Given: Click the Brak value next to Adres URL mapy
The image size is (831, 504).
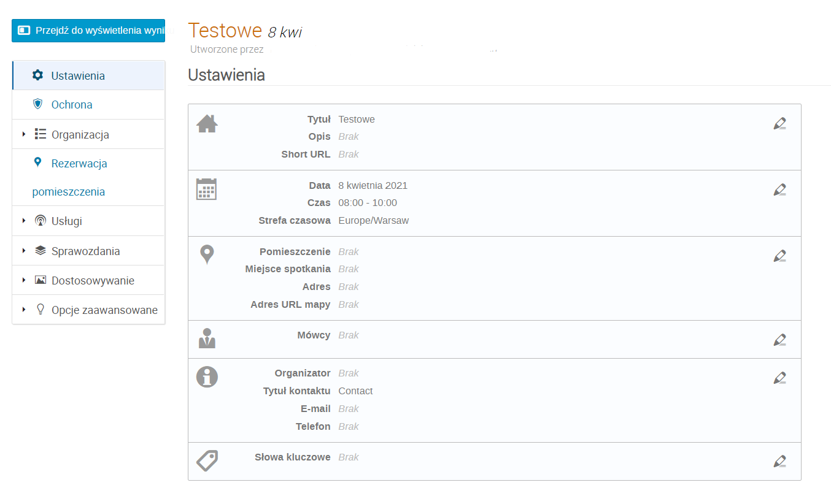Looking at the screenshot, I should coord(349,304).
